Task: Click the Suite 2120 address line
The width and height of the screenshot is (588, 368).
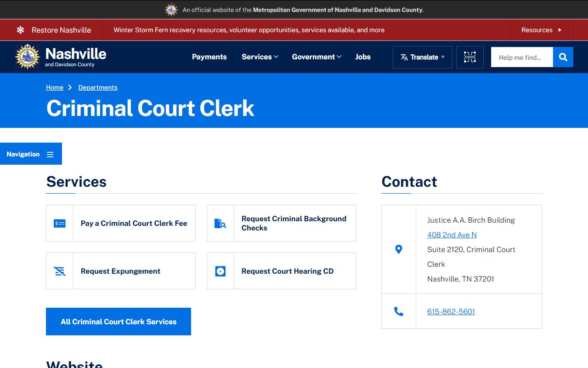Action: tap(471, 257)
